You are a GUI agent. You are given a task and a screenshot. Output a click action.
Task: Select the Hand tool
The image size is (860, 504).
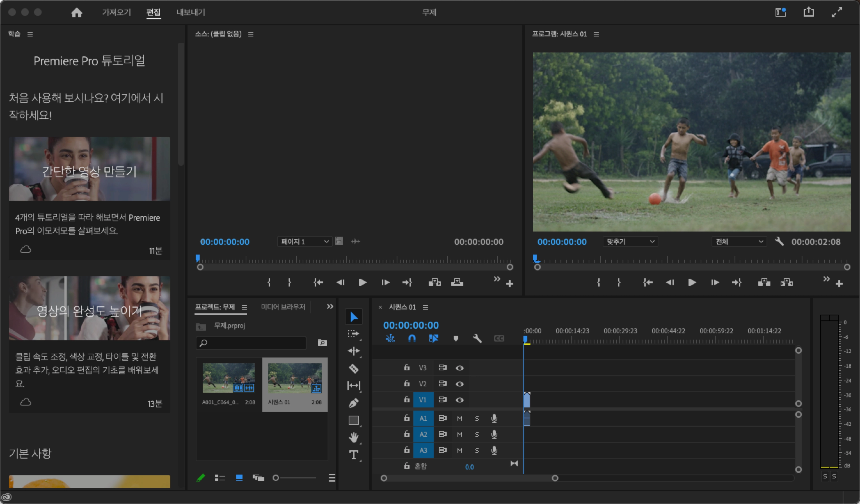pos(354,437)
